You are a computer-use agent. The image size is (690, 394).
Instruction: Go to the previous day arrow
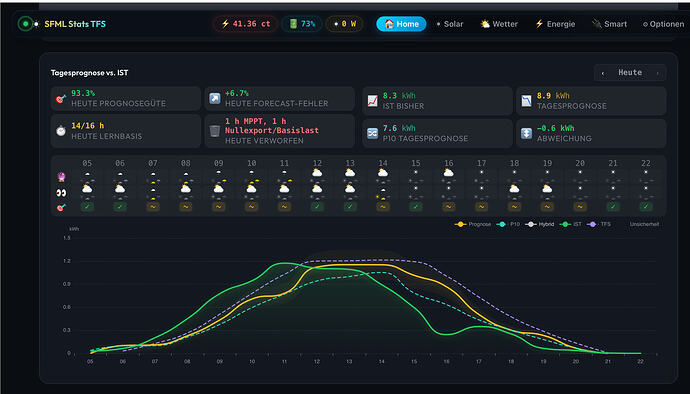click(x=603, y=73)
